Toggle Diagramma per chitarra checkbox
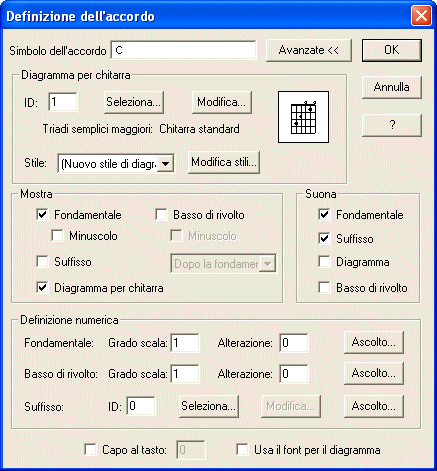Screen dimensions: 437x471 [x=42, y=287]
